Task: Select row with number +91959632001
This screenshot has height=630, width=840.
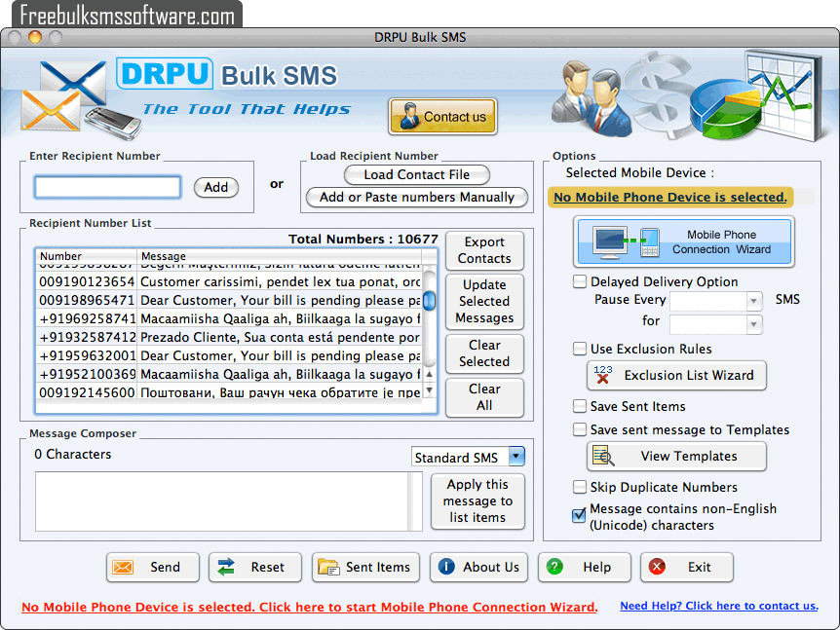Action: click(229, 356)
